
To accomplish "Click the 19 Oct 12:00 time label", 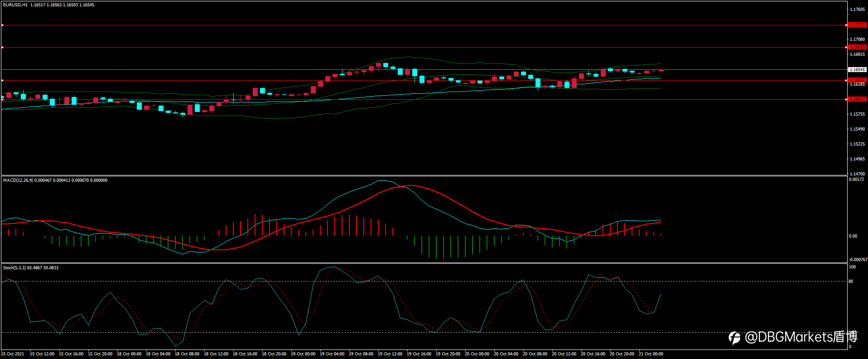I will (x=390, y=354).
